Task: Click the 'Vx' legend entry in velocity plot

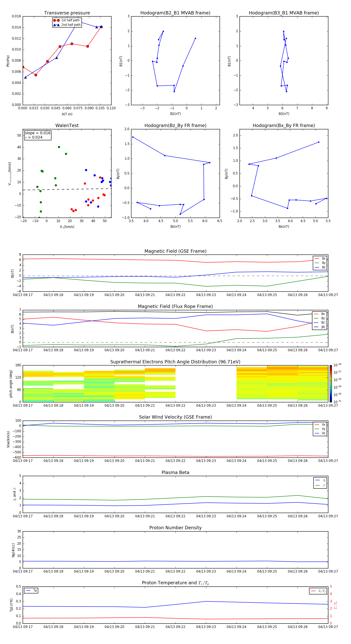Action: pos(320,424)
